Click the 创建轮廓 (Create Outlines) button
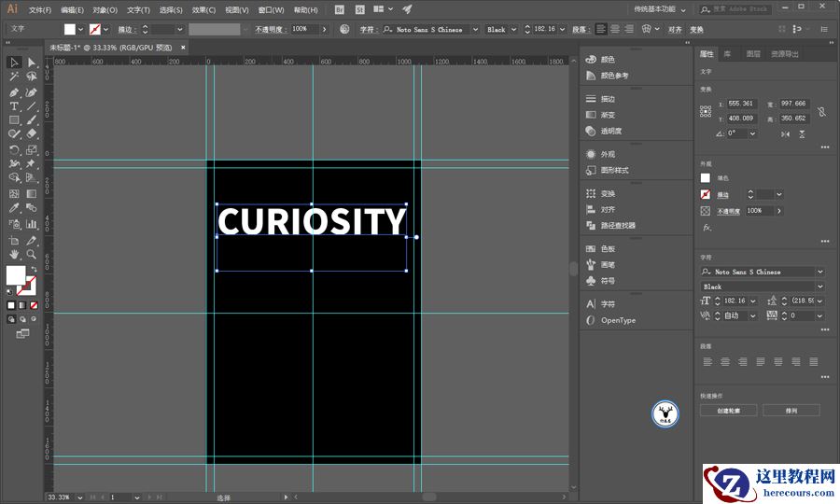 pos(727,411)
